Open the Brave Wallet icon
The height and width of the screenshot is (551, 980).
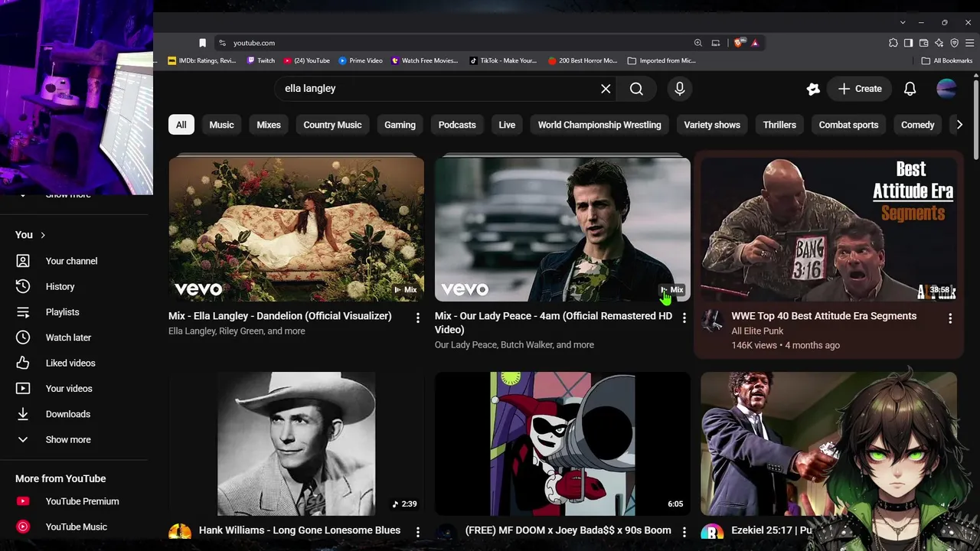[923, 43]
